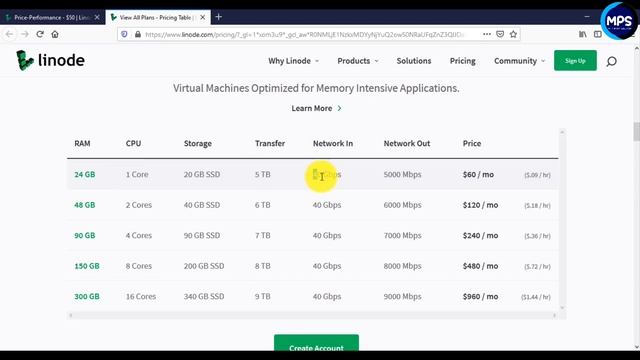Open a new tab with plus button

pyautogui.click(x=219, y=17)
